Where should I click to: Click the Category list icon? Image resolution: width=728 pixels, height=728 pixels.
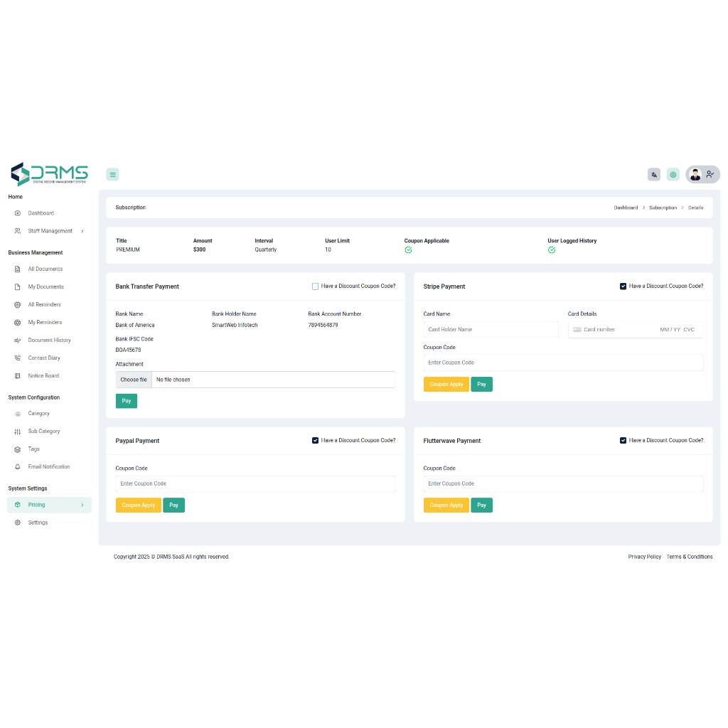(x=18, y=414)
